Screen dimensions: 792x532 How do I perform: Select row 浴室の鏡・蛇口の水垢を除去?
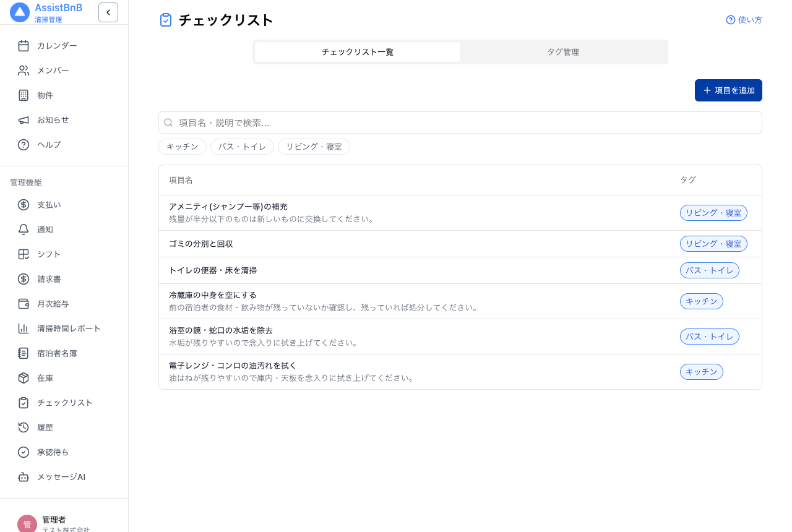(460, 337)
